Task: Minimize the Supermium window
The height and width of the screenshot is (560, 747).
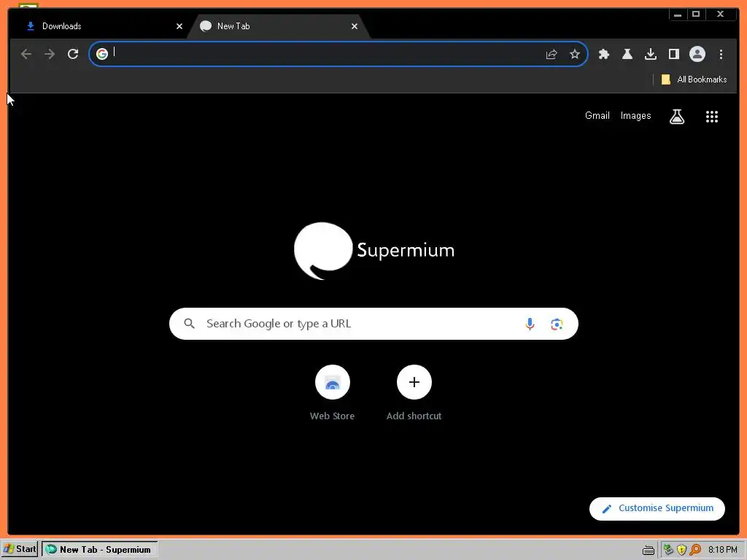Action: click(x=678, y=15)
